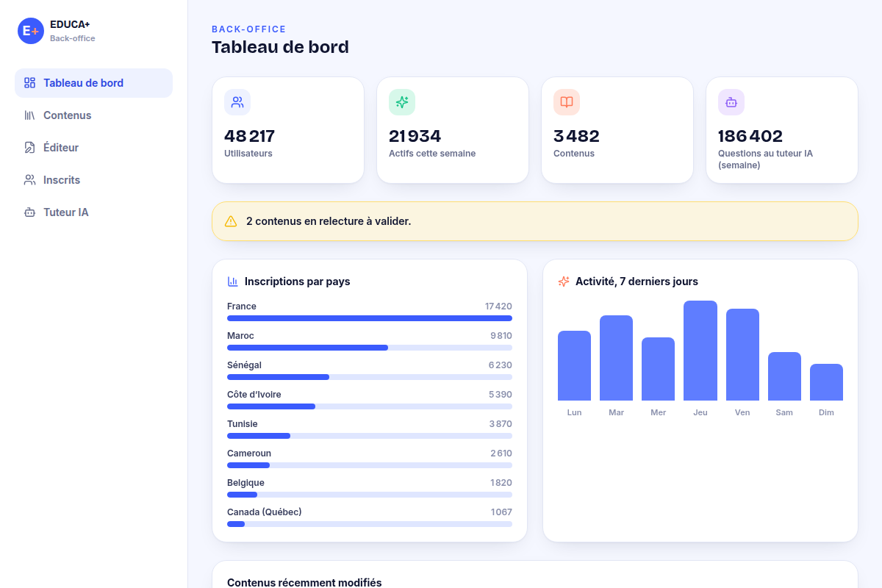This screenshot has height=588, width=882.
Task: Click the Maroc value 9 810
Action: [x=501, y=336]
